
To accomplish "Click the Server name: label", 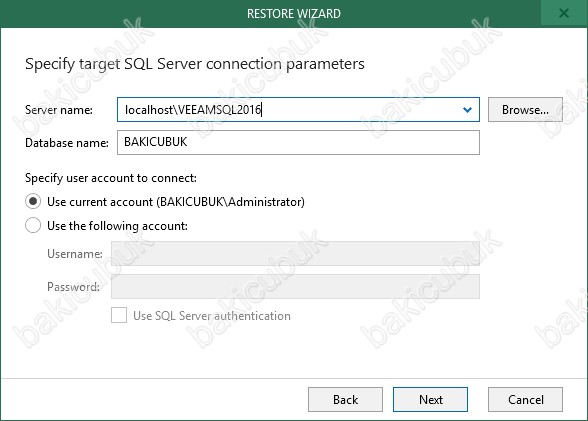I will click(x=59, y=110).
